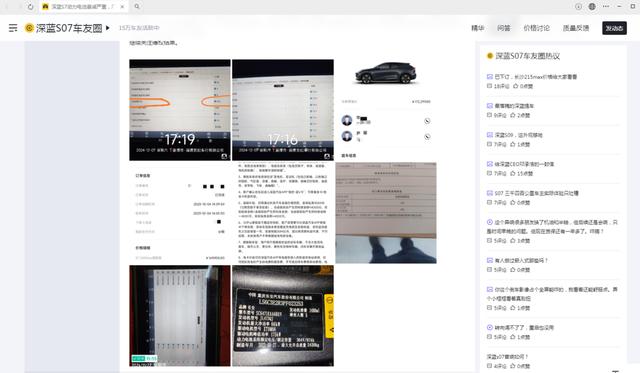The height and width of the screenshot is (373, 640).
Task: Click the yellow 深蓝S07车友圈 logo icon
Action: 29,28
